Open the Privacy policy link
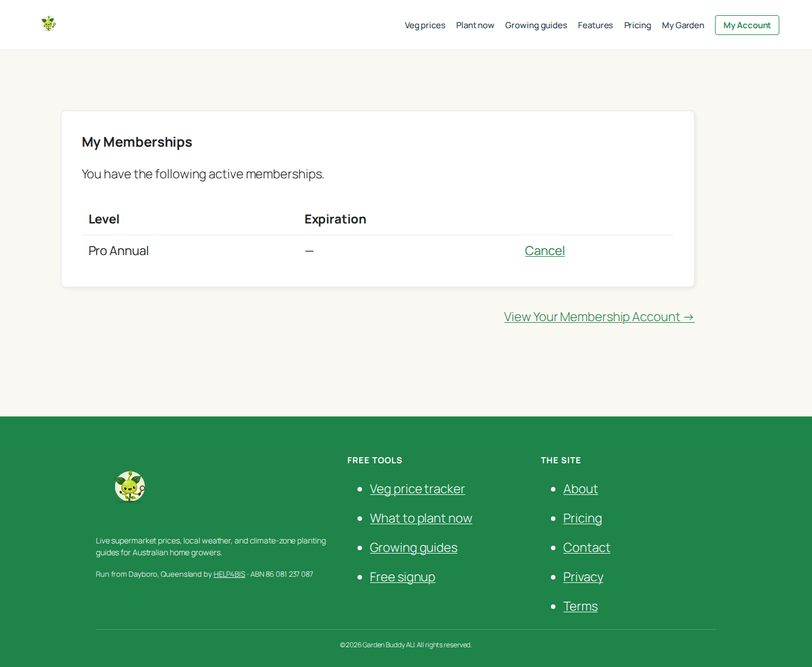 pos(582,577)
